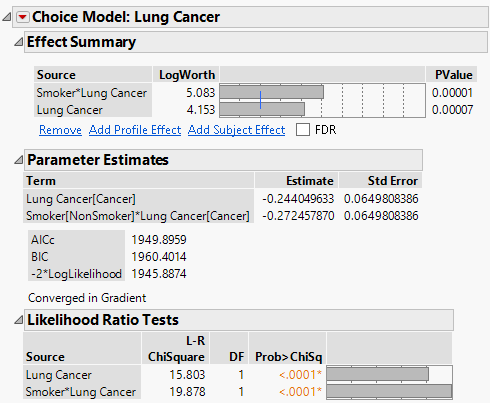Click the AICc value 1949.8959
490x403 pixels.
[x=159, y=240]
